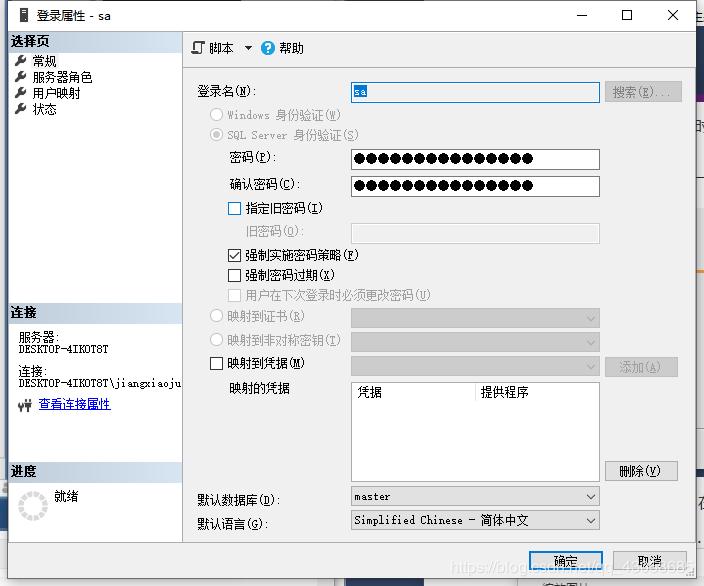
Task: Click the 删除 credential button
Action: tap(640, 471)
